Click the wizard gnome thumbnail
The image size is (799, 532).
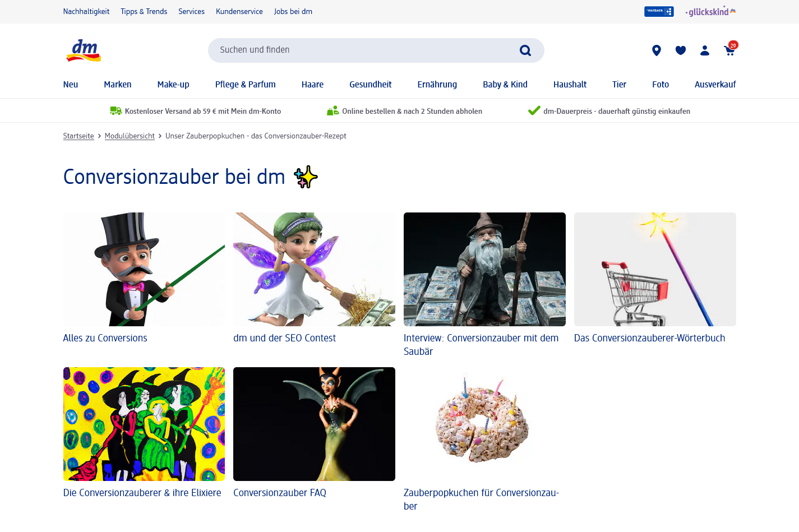tap(484, 269)
